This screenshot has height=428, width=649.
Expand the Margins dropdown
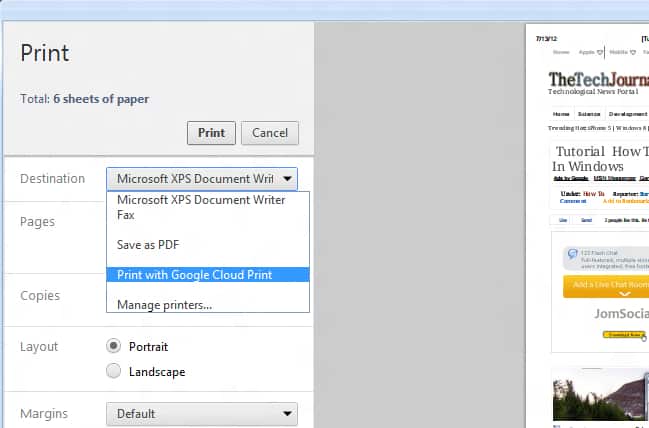202,413
